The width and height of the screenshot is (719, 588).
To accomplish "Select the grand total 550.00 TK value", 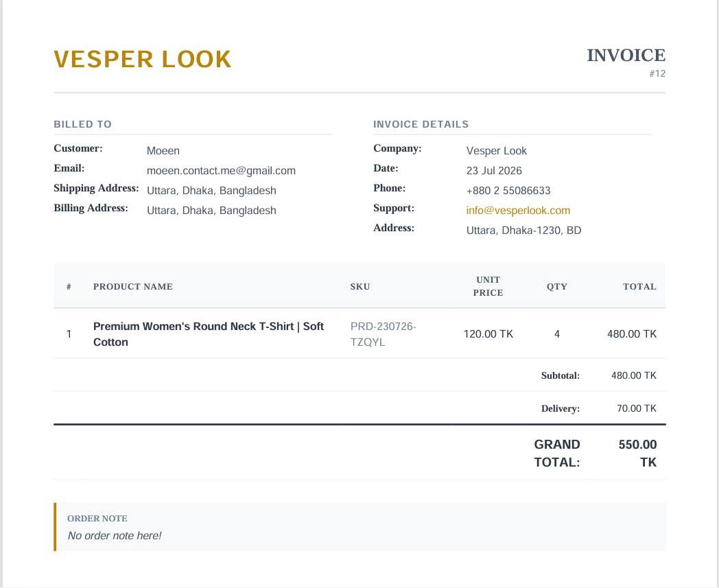I will (637, 453).
